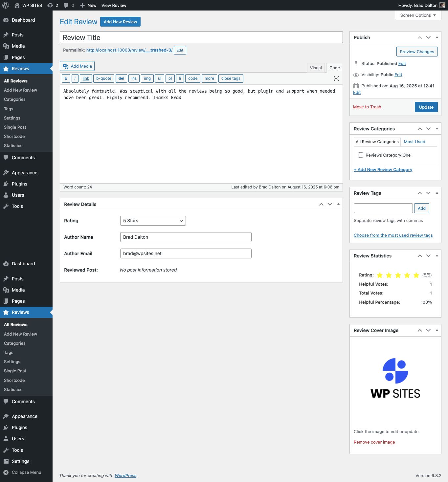
Task: Collapse the Publish panel with triangle toggle
Action: tap(437, 37)
